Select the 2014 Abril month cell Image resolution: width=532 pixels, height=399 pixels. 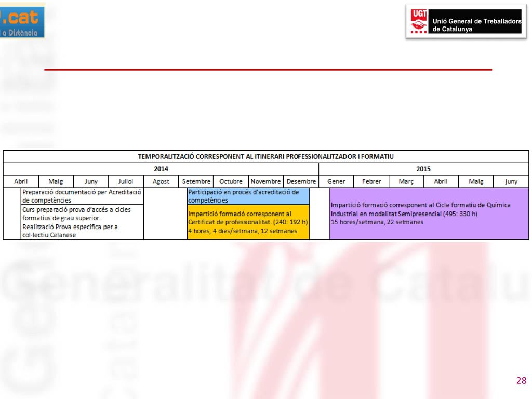[x=21, y=181]
